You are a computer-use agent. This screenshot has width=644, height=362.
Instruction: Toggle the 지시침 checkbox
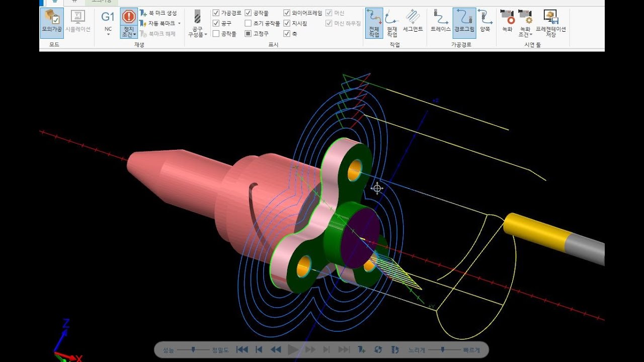coord(287,23)
